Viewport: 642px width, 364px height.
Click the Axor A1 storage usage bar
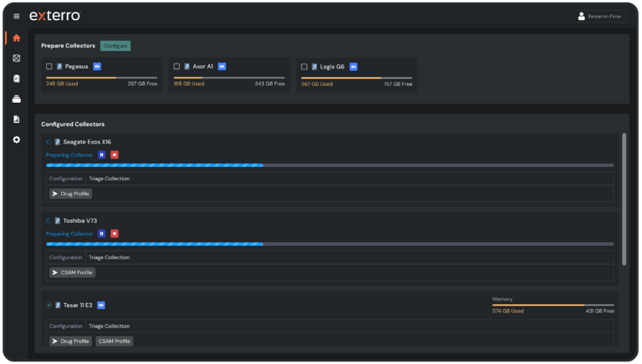click(229, 78)
